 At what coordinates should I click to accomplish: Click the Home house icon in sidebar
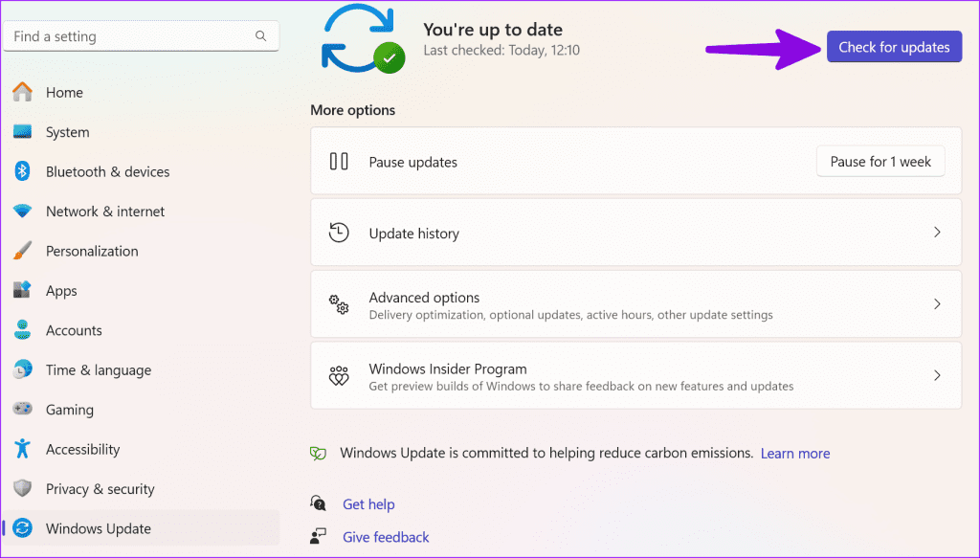coord(23,92)
